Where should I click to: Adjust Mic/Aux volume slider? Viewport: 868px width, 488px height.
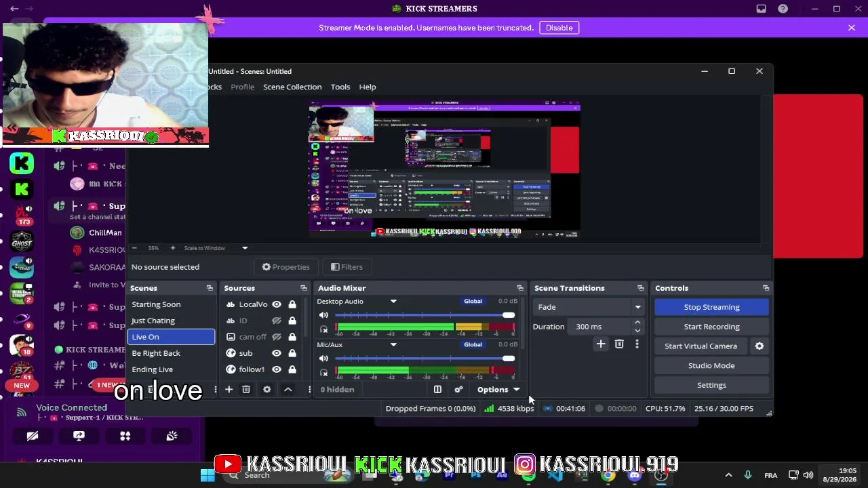[425, 359]
